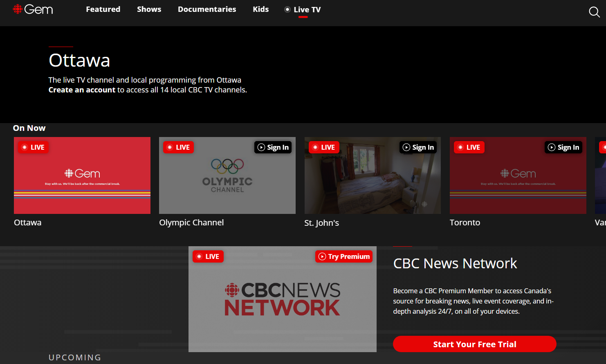Open the Olympic Channel thumbnail
The height and width of the screenshot is (364, 606).
[227, 175]
